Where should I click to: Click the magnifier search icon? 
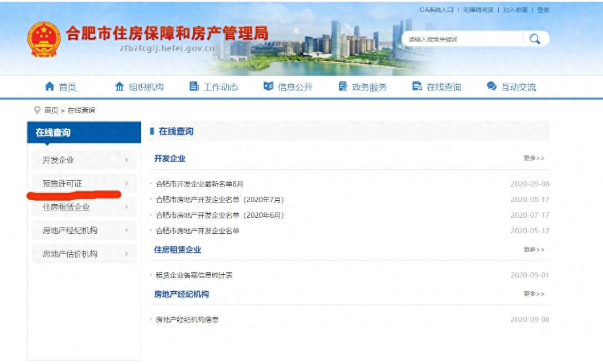click(x=534, y=39)
